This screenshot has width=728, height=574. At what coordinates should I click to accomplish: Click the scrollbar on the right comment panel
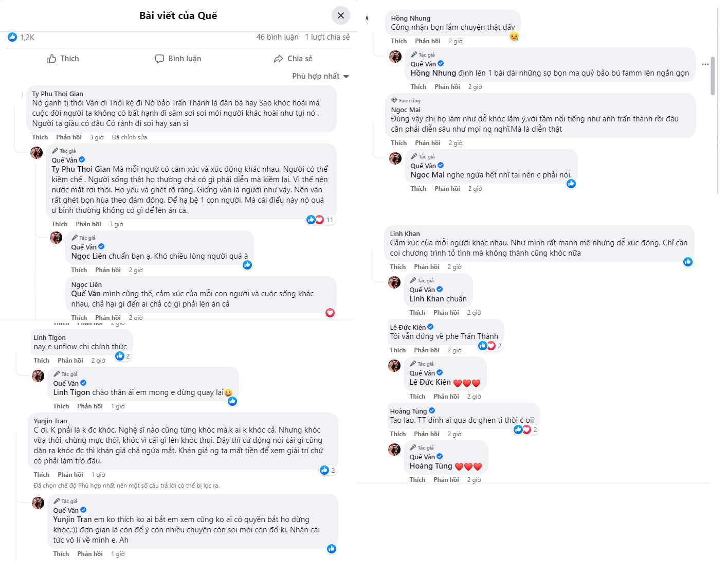[713, 76]
